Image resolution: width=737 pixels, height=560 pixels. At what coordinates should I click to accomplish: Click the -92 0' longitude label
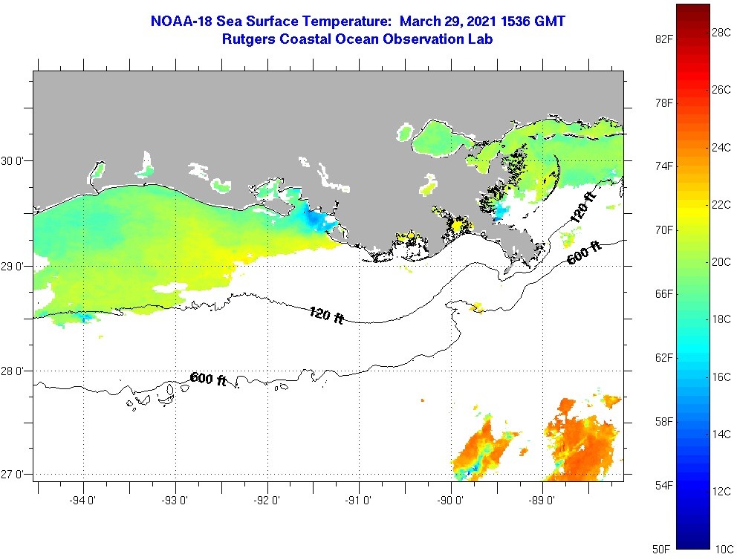coord(267,501)
